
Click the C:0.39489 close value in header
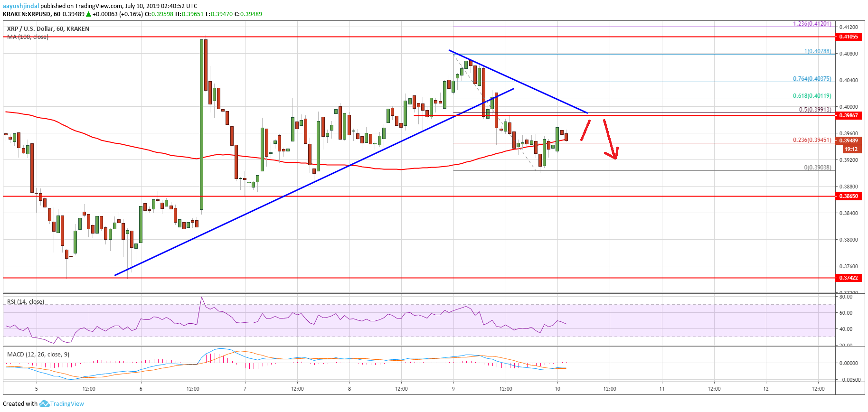[248, 14]
